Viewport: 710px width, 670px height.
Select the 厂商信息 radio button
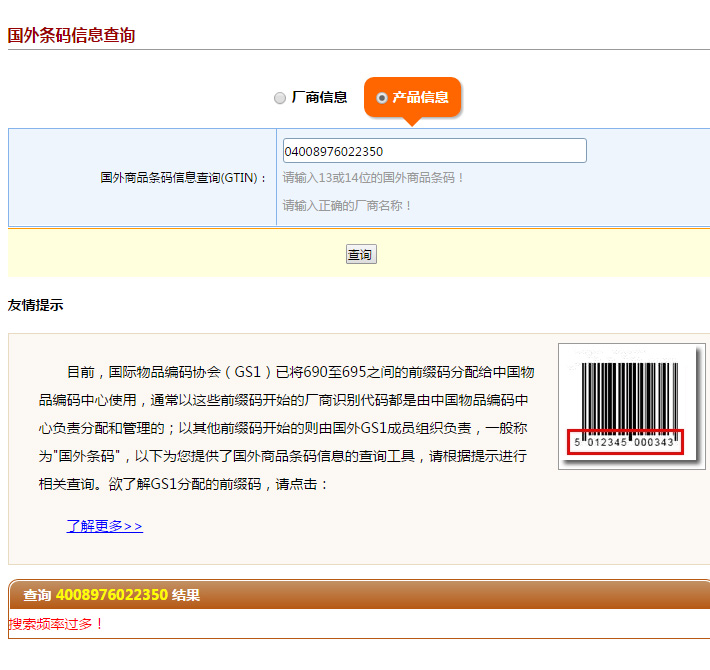[x=280, y=98]
